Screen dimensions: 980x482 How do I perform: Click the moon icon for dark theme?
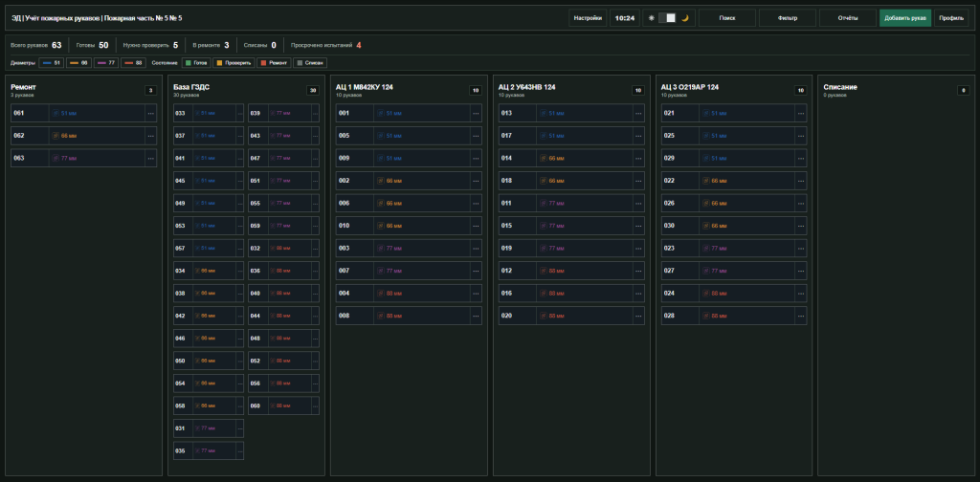click(x=685, y=18)
